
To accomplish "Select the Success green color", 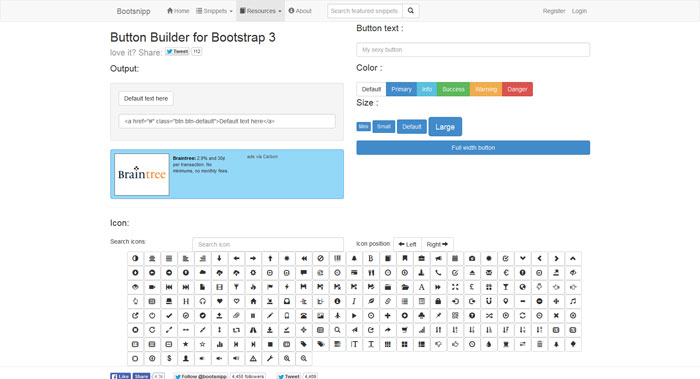I will point(453,89).
